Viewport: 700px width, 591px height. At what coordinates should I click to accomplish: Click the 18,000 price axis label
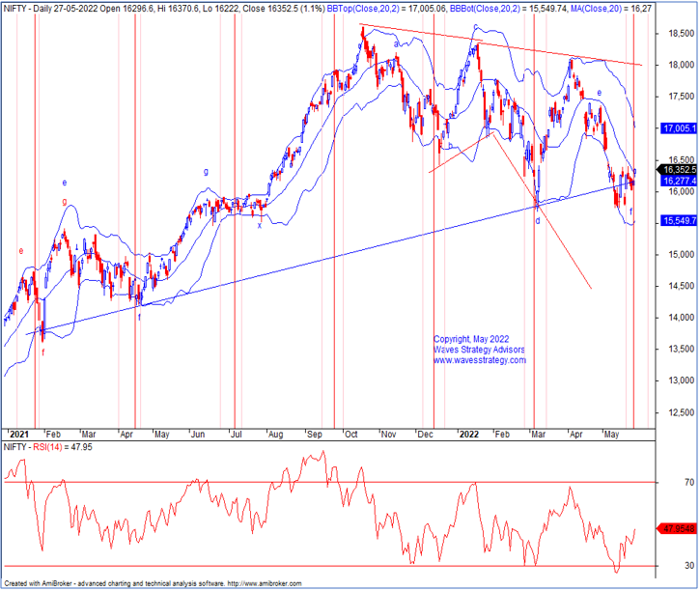point(682,65)
